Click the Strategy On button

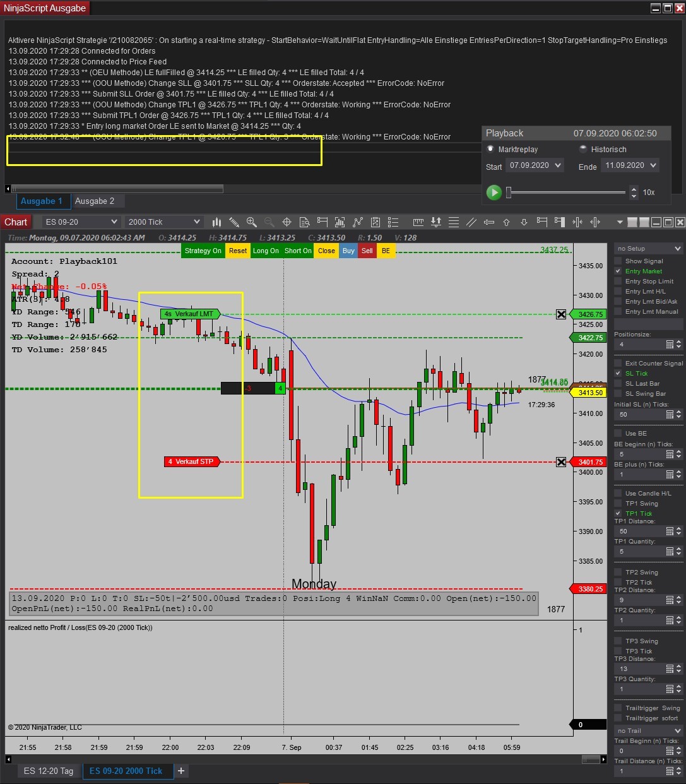click(x=203, y=251)
